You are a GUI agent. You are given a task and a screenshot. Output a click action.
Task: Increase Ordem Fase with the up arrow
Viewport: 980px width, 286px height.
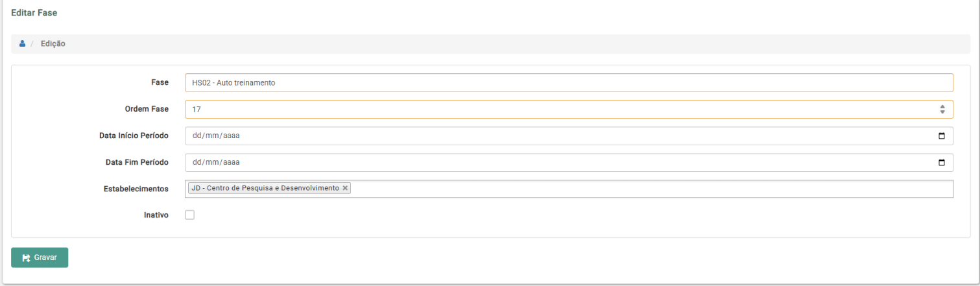point(942,107)
